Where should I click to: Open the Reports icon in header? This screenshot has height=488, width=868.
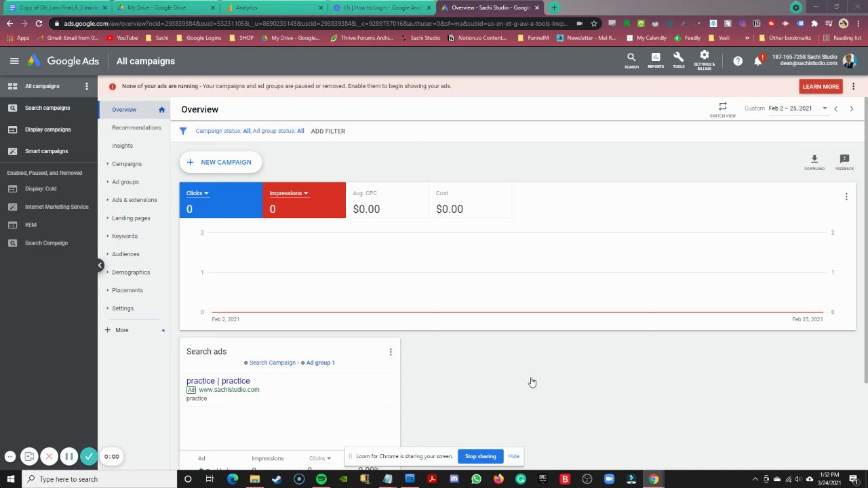pyautogui.click(x=656, y=60)
